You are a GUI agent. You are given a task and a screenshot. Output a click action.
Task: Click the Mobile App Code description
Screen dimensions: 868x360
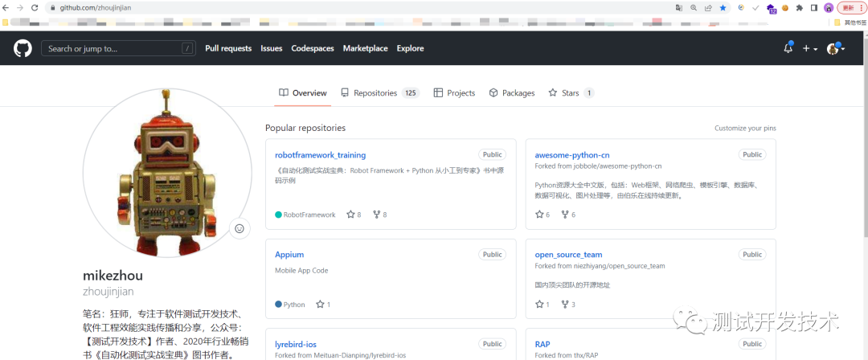click(301, 270)
